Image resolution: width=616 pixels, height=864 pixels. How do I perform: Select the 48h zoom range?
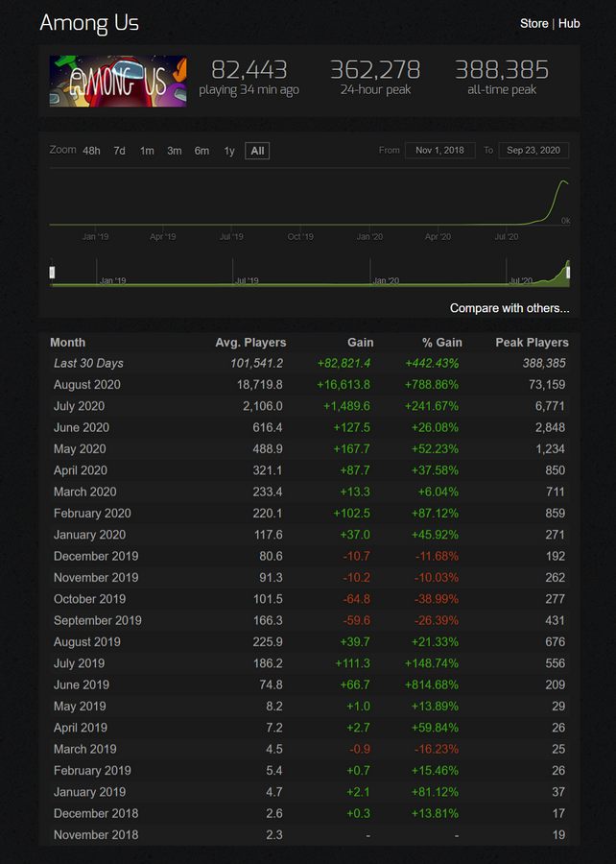pos(91,151)
